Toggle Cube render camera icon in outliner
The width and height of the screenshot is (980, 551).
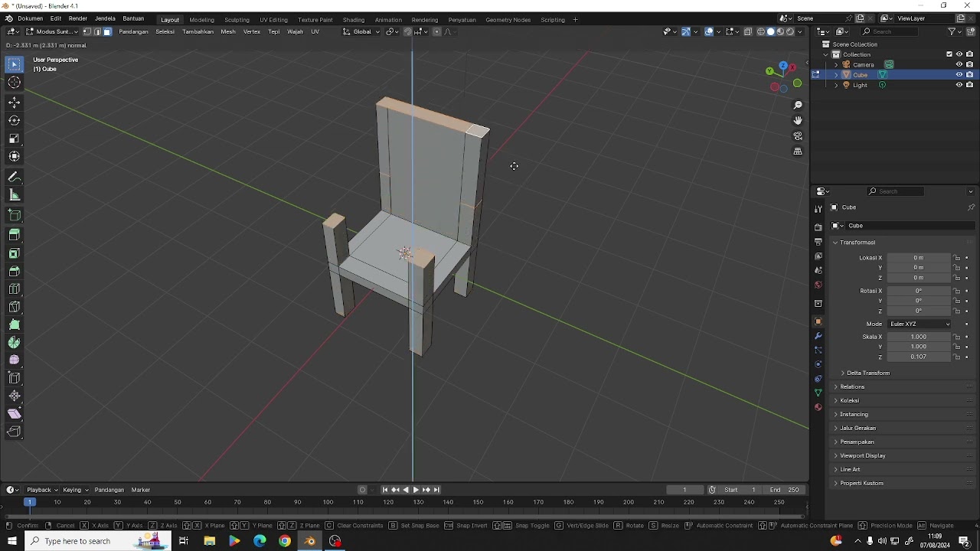tap(969, 75)
